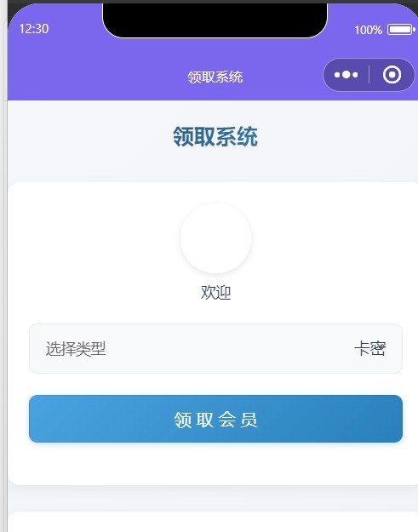The image size is (418, 532).
Task: Click the black notch at screen top
Action: tap(215, 20)
